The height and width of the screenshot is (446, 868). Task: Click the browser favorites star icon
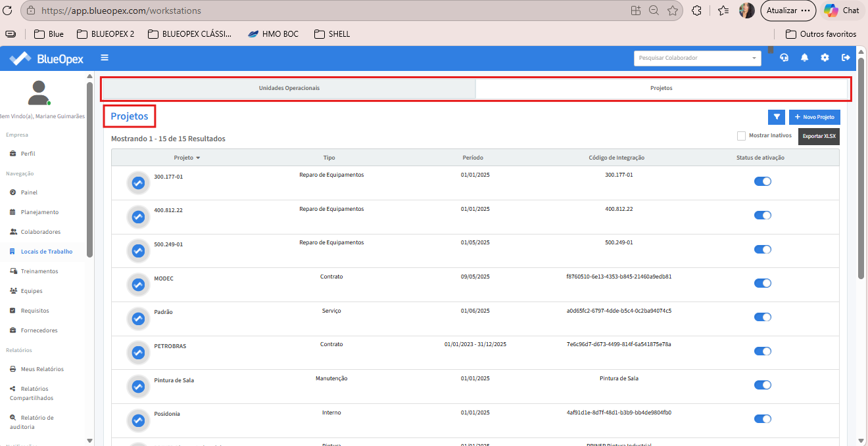(x=673, y=11)
